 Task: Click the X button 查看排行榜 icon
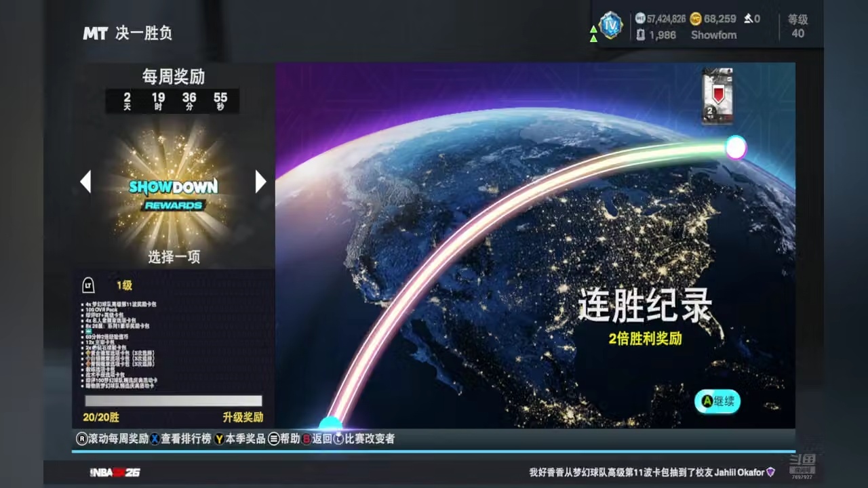[x=155, y=439]
